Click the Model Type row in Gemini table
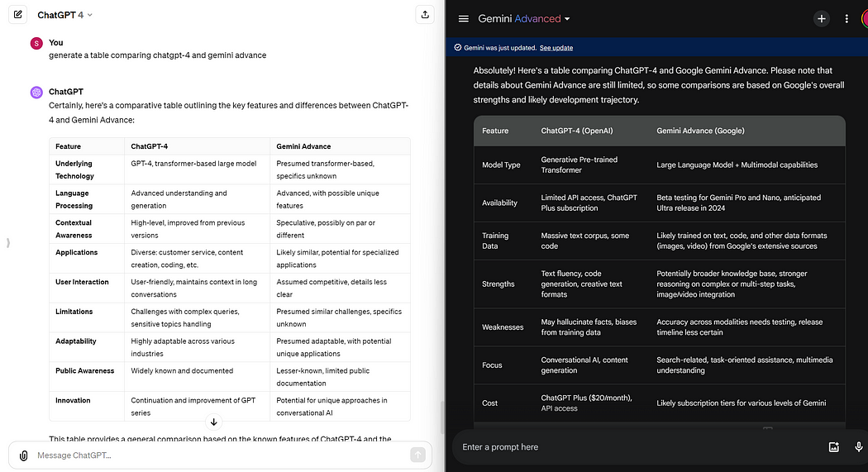The width and height of the screenshot is (868, 472). coord(660,164)
